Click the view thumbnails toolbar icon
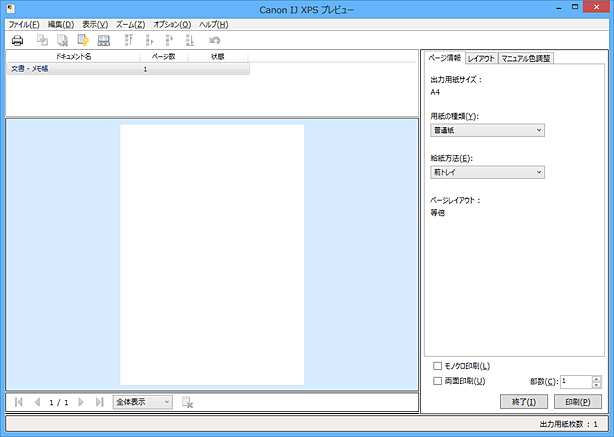Image resolution: width=614 pixels, height=437 pixels. coord(103,40)
